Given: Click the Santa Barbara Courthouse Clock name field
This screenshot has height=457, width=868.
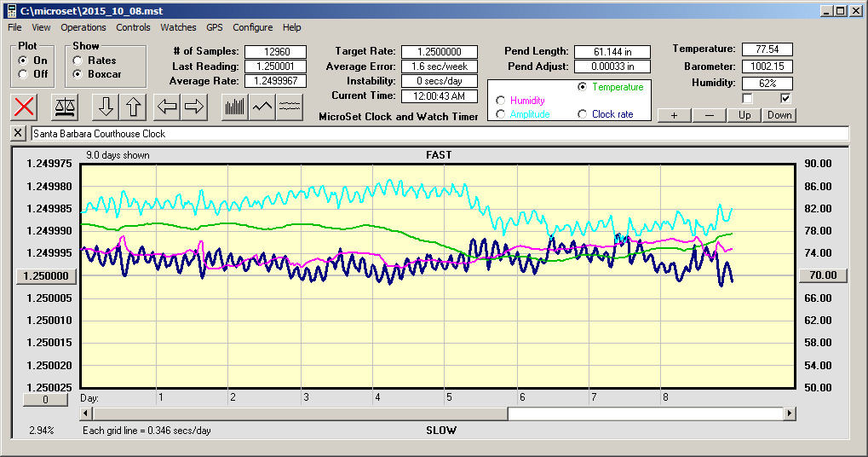Looking at the screenshot, I should 440,134.
